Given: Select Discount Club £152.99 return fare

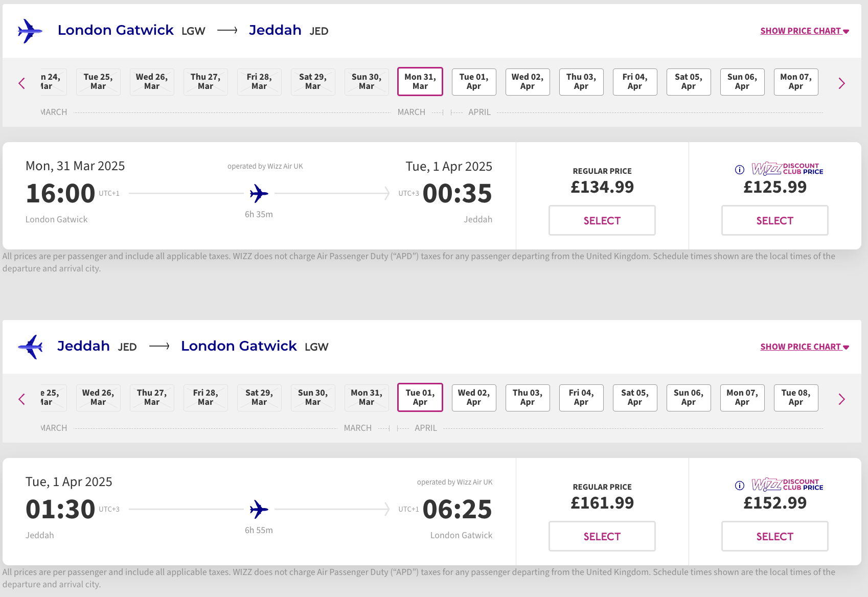Looking at the screenshot, I should [775, 536].
